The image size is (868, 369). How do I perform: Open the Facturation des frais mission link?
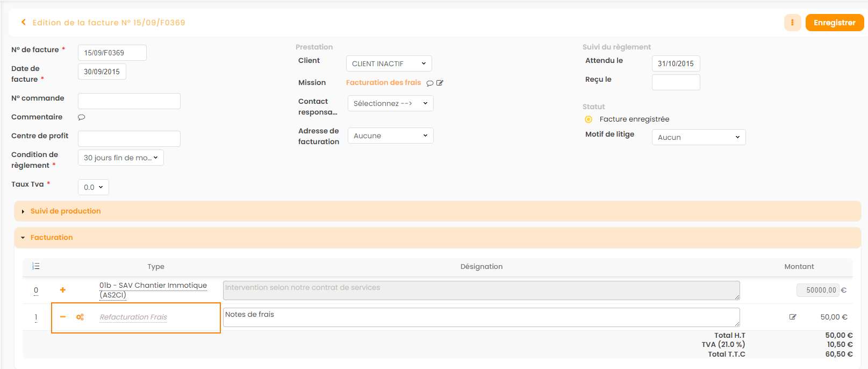[383, 82]
